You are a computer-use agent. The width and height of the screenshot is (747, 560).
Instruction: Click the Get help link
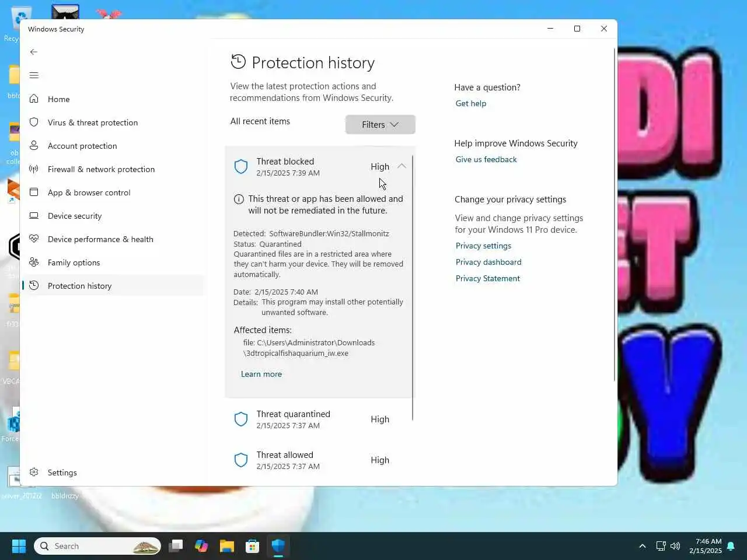pos(471,103)
